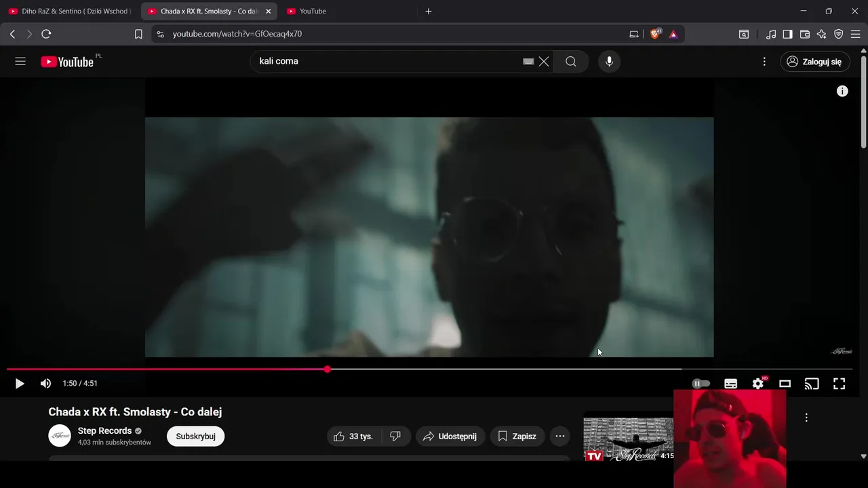
Task: Switch to Diho RaZ & Sentino tab
Action: [x=70, y=12]
